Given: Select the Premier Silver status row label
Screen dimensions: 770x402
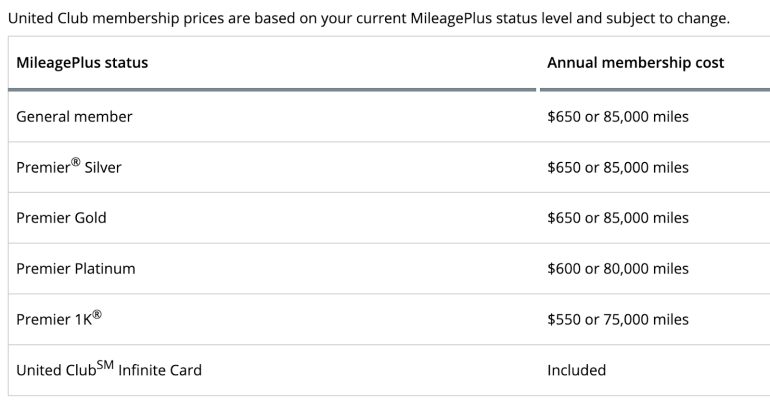Looking at the screenshot, I should click(69, 167).
